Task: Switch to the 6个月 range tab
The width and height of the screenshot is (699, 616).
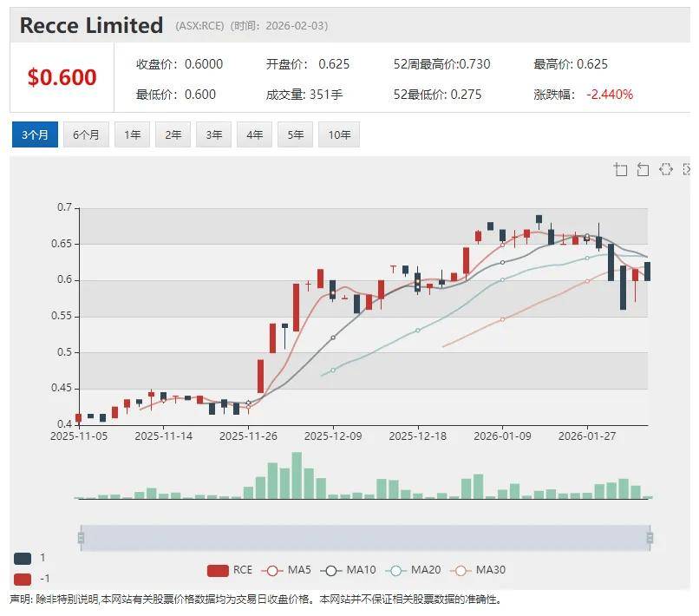Action: click(x=86, y=134)
